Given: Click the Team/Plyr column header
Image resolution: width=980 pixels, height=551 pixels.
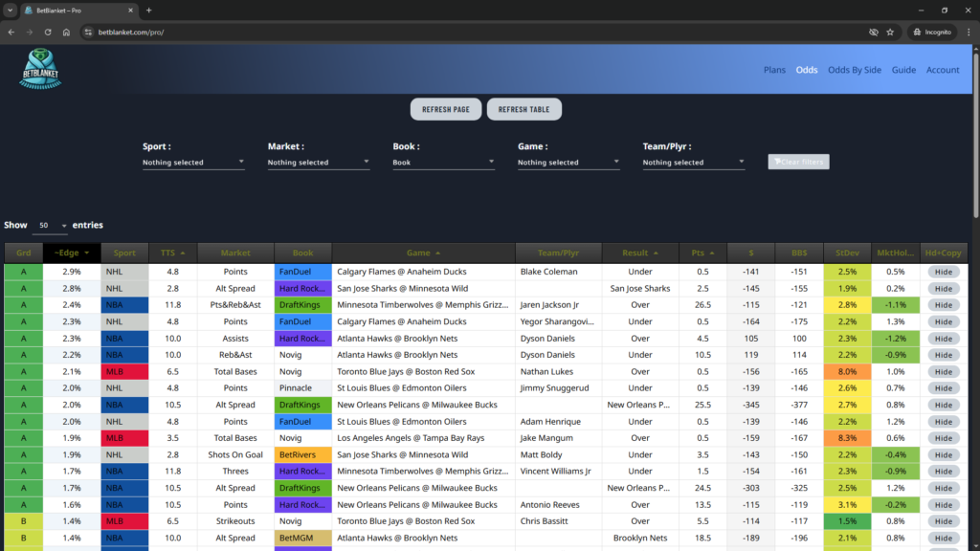Looking at the screenshot, I should click(x=559, y=253).
